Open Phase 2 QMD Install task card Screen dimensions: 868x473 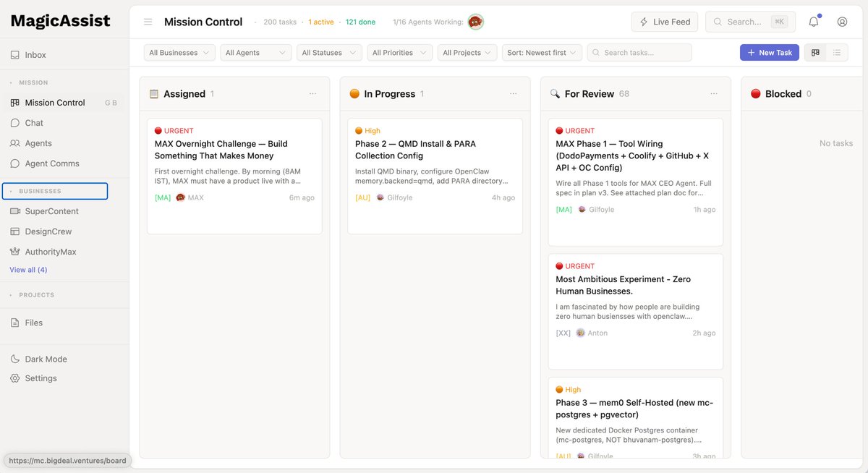coord(435,176)
